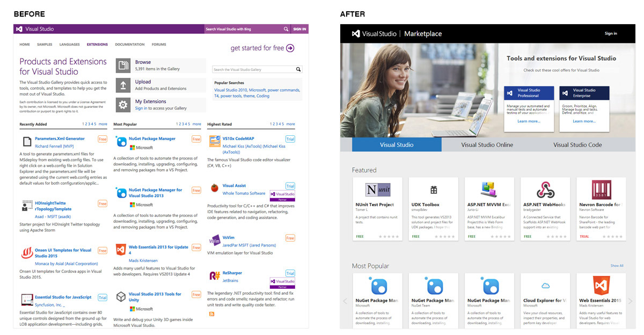Click the ReSharper R# icon
This screenshot has height=335, width=644.
(x=215, y=276)
